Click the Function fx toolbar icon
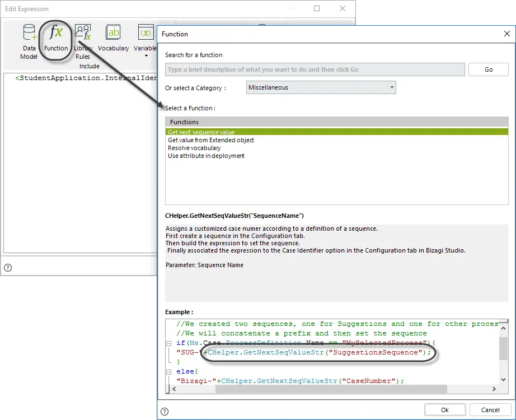Viewport: 516px width, 420px height. pyautogui.click(x=56, y=38)
